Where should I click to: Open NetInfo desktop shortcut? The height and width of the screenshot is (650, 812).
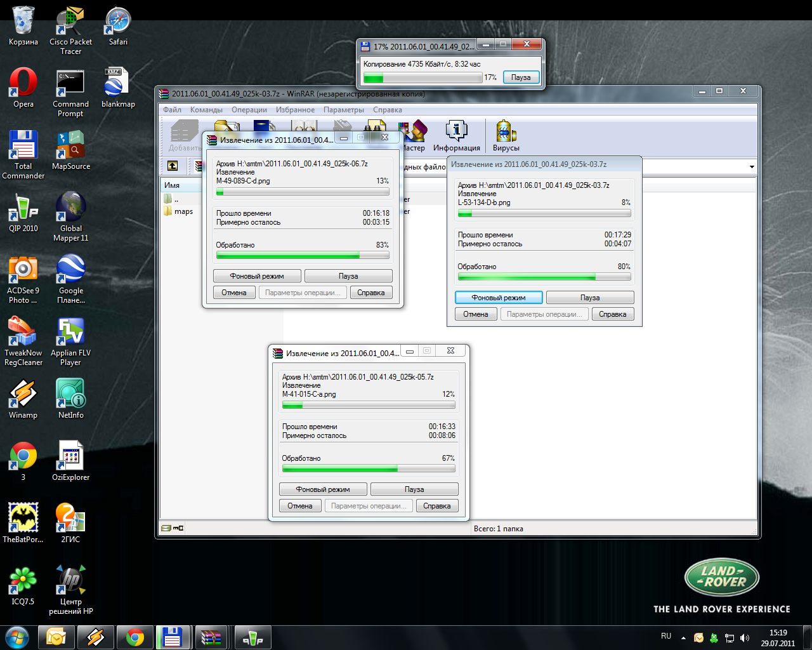tap(70, 399)
